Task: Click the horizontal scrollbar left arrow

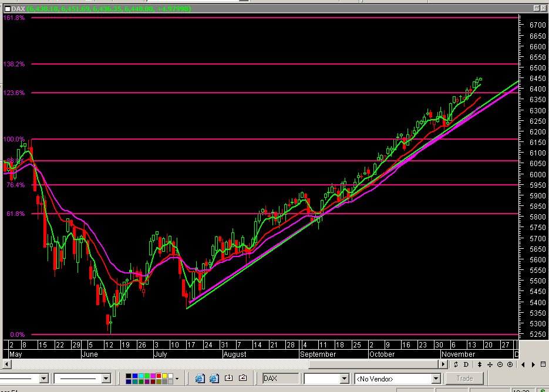Action: pos(6,364)
